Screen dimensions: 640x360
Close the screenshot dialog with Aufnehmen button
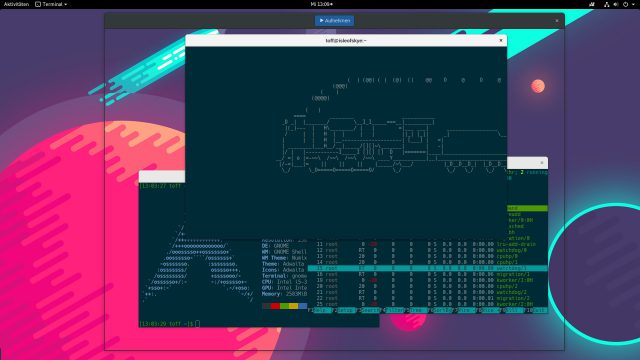click(557, 20)
